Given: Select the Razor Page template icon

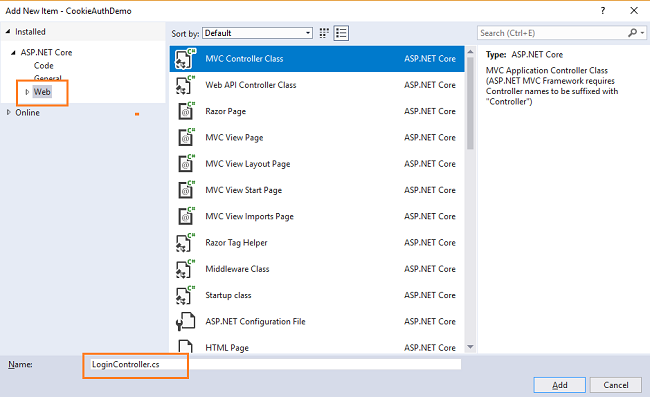Looking at the screenshot, I should point(185,111).
